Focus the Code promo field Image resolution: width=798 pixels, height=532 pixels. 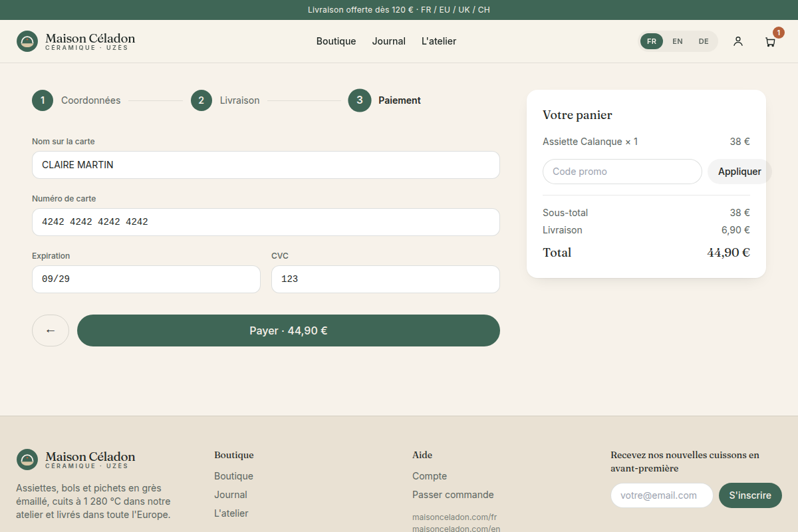pyautogui.click(x=622, y=172)
